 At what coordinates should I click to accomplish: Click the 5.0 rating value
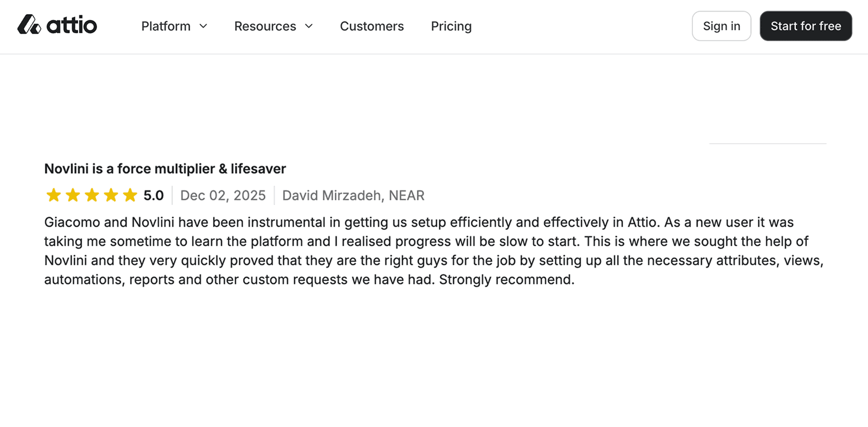pos(154,195)
